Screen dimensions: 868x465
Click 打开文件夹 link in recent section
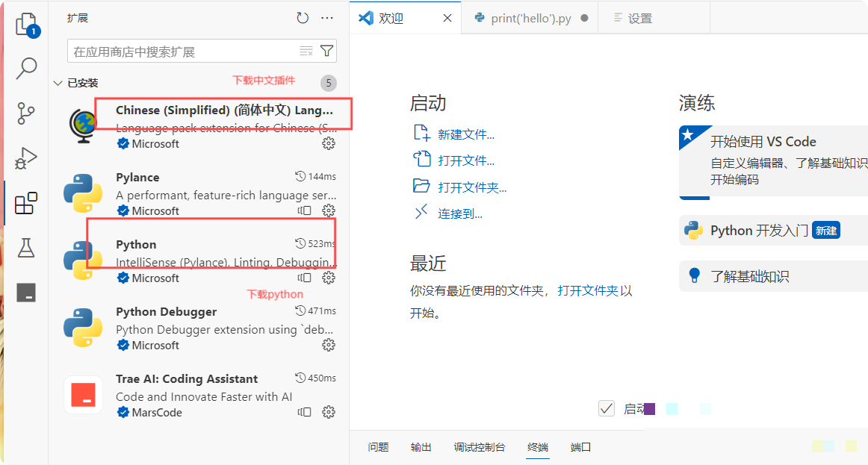tap(588, 291)
